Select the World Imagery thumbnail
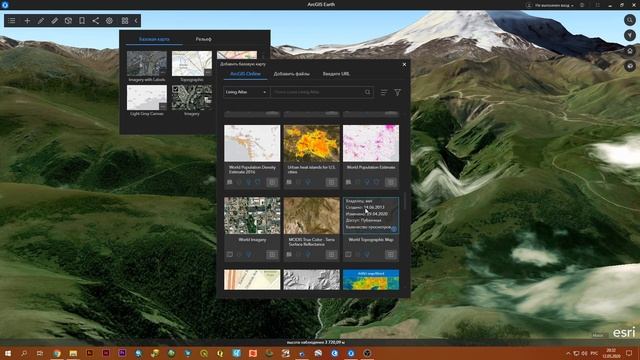This screenshot has height=360, width=640. (x=252, y=216)
